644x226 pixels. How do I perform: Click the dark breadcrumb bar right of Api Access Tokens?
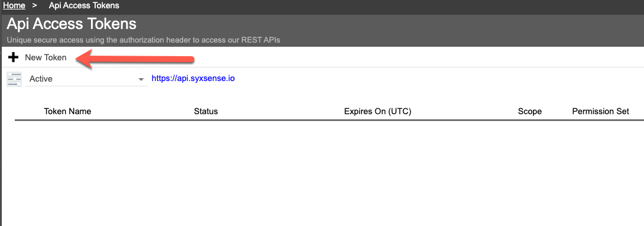pyautogui.click(x=382, y=6)
